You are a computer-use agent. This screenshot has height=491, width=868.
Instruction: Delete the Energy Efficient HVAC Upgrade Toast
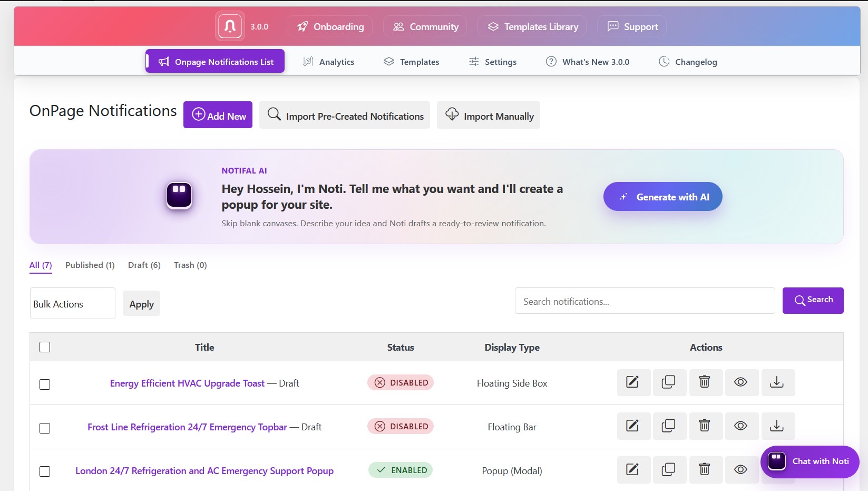tap(705, 382)
